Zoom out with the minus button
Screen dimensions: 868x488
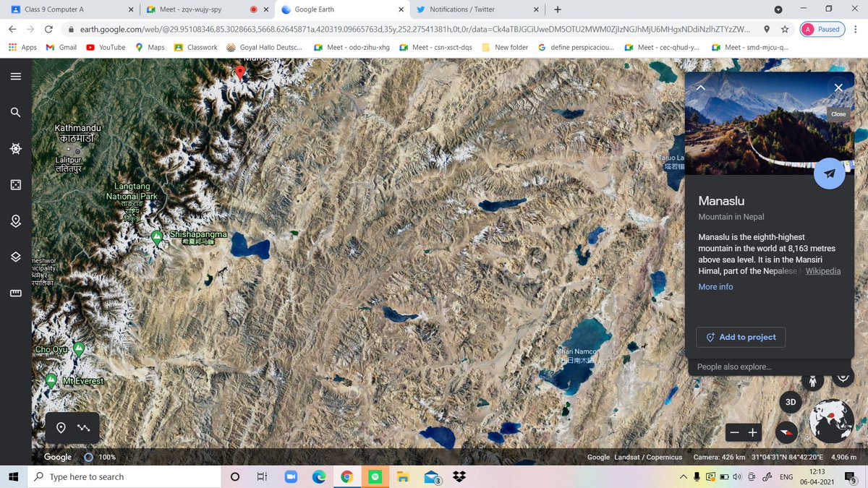(x=734, y=432)
